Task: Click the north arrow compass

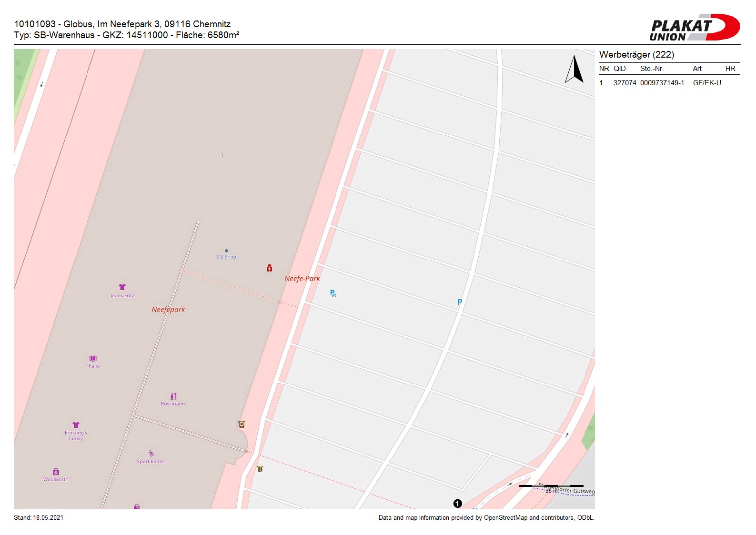Action: (575, 70)
